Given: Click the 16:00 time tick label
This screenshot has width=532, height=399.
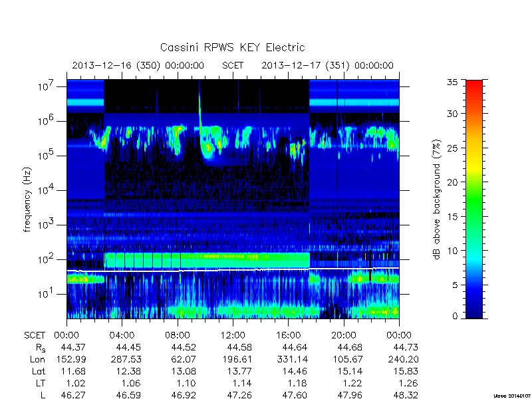Looking at the screenshot, I should [x=288, y=335].
